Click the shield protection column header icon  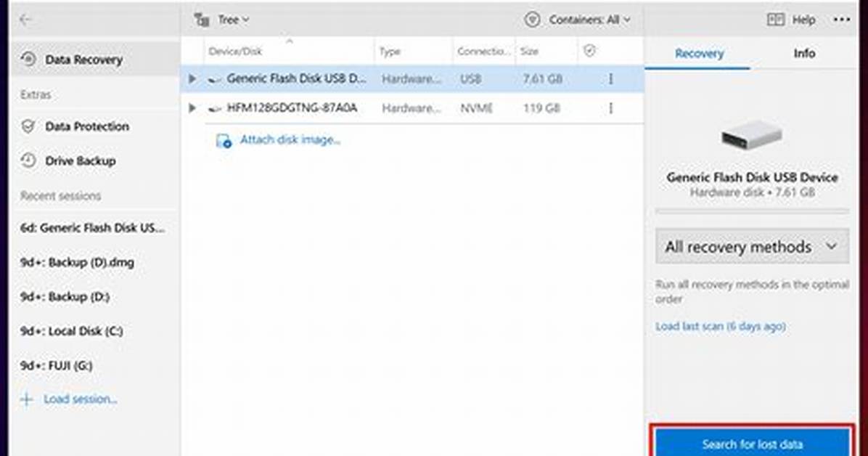click(x=589, y=51)
